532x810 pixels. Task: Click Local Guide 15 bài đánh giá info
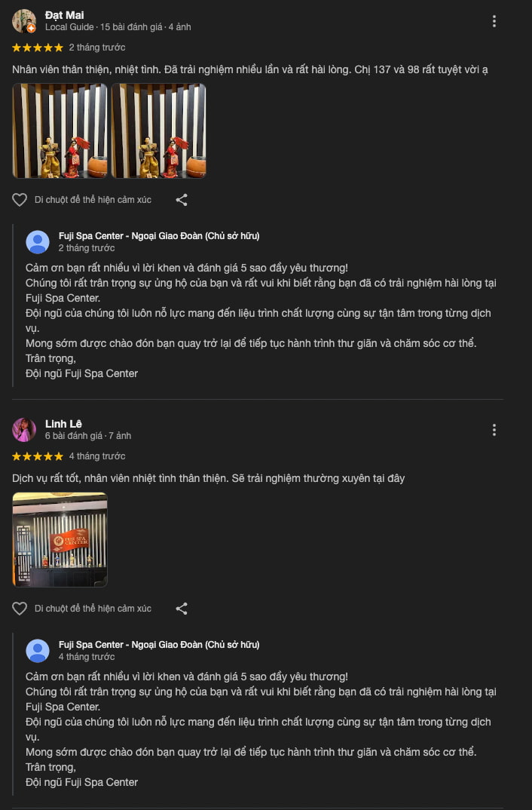tap(118, 27)
